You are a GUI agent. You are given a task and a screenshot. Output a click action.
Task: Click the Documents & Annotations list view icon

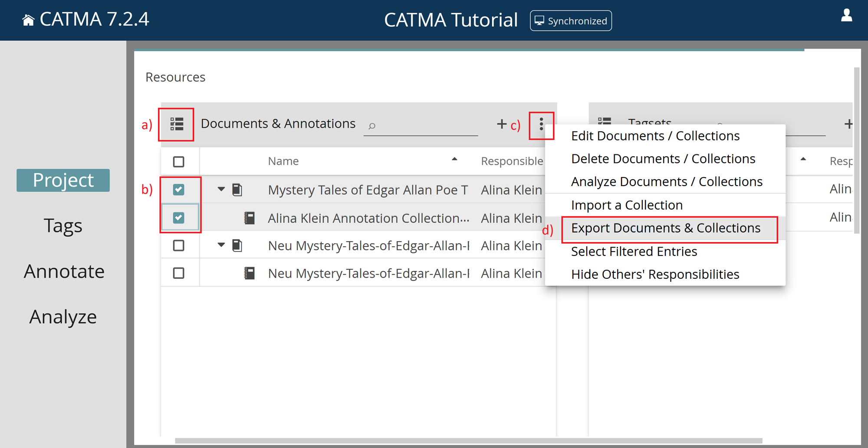tap(176, 124)
